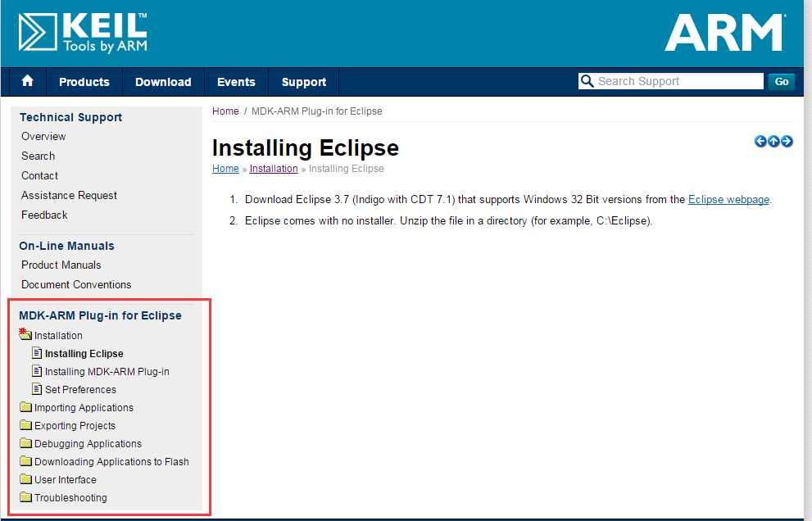Open Assistance Request link
This screenshot has height=521, width=812.
click(x=69, y=195)
